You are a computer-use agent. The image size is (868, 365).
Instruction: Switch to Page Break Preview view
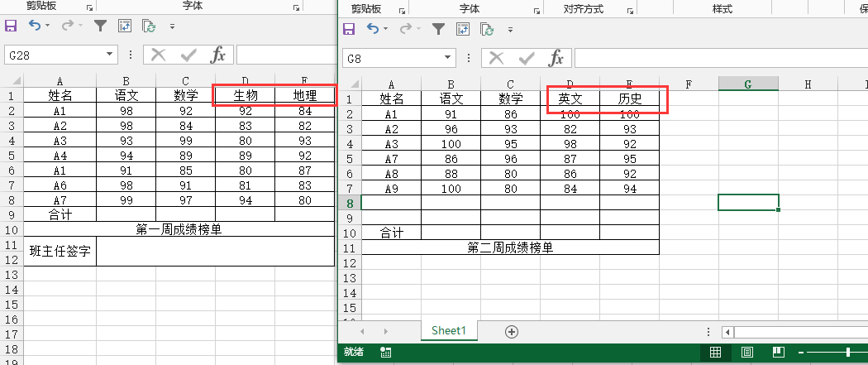click(779, 352)
